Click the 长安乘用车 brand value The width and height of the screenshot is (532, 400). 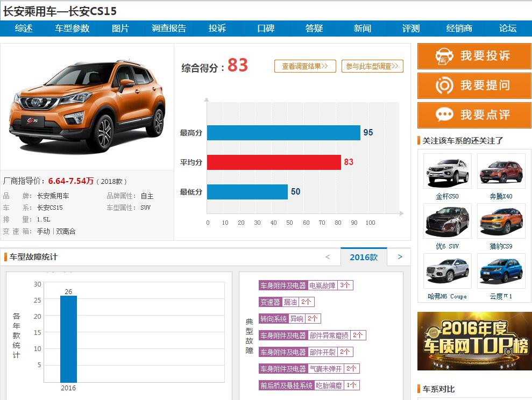click(53, 196)
